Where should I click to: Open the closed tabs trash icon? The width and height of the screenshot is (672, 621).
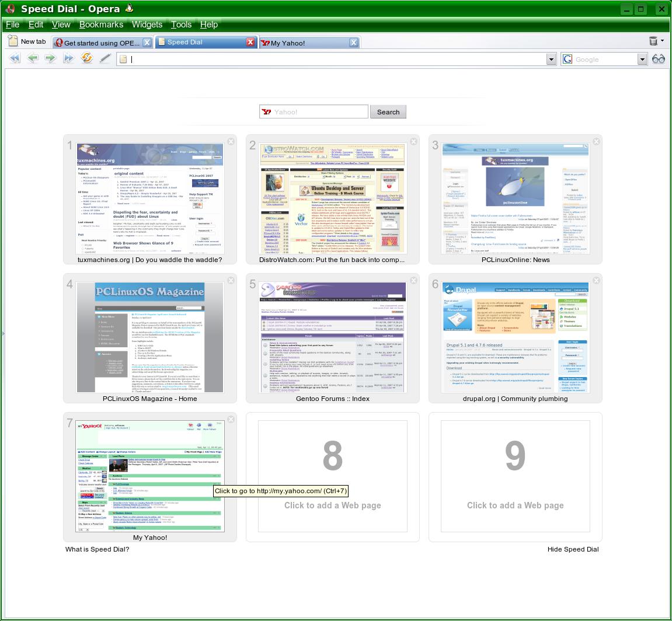point(653,41)
